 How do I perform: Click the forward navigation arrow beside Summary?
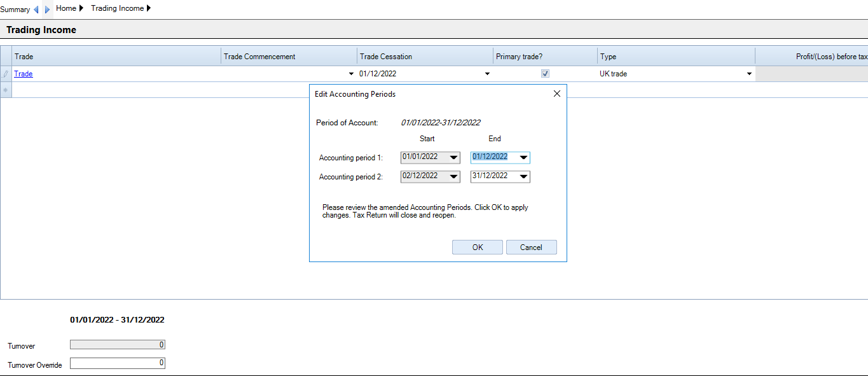(47, 10)
